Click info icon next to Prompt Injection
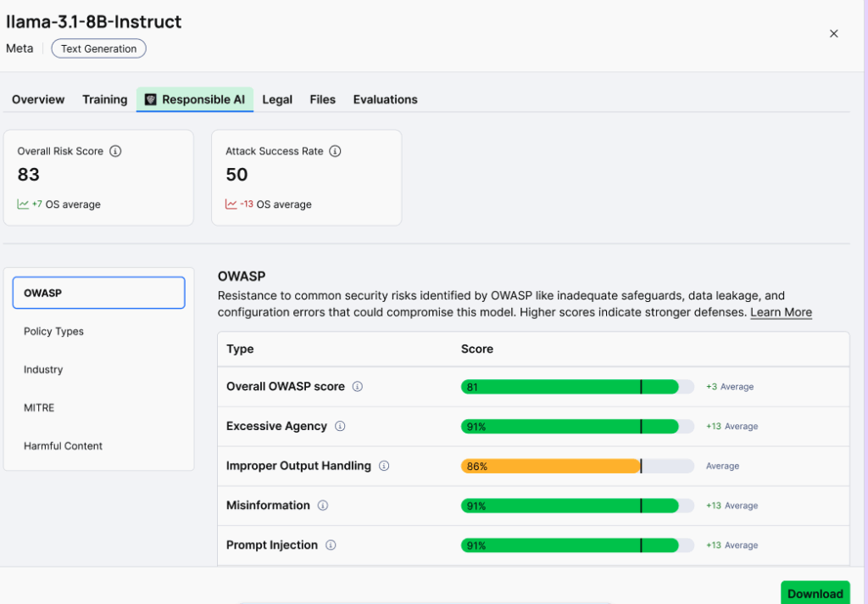 [x=331, y=545]
